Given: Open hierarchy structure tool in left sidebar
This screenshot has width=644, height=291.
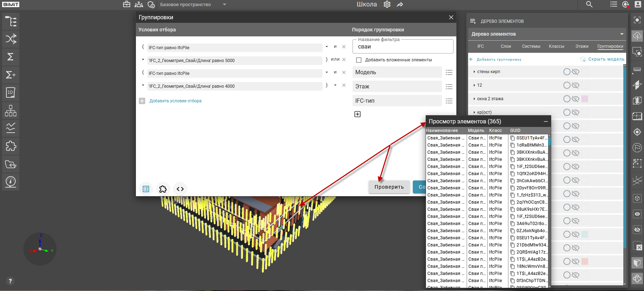Looking at the screenshot, I should (x=11, y=111).
